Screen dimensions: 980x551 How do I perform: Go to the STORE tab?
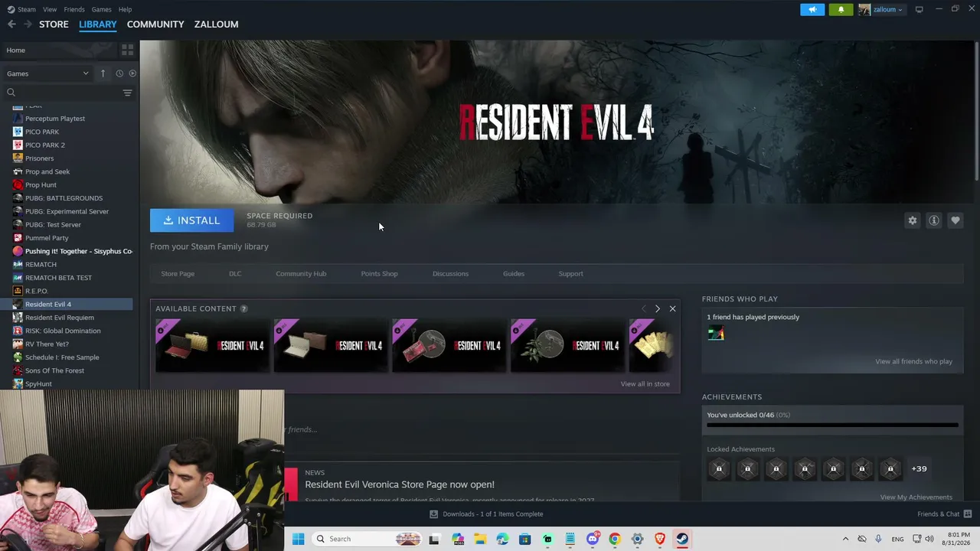[x=54, y=24]
